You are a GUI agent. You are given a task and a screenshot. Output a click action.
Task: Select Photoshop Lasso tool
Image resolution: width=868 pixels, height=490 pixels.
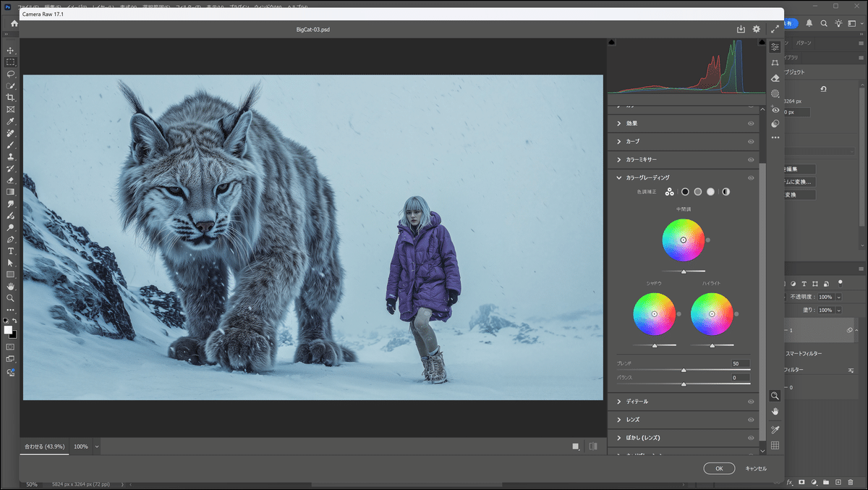click(10, 74)
